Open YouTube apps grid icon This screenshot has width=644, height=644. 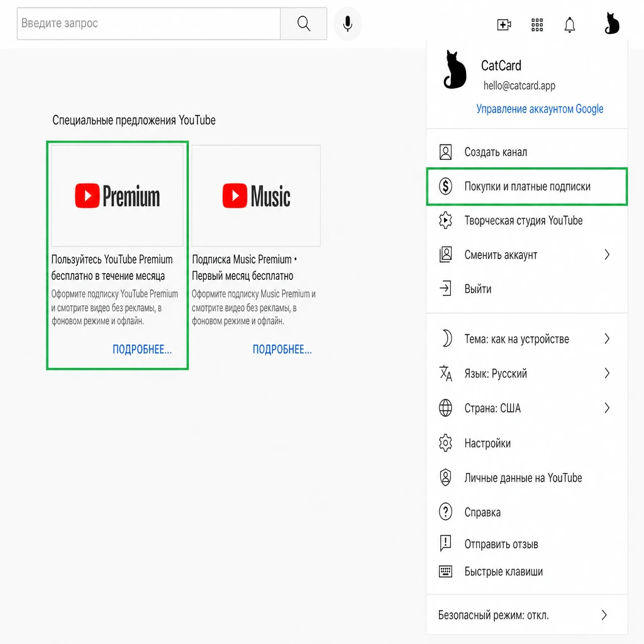click(x=537, y=25)
